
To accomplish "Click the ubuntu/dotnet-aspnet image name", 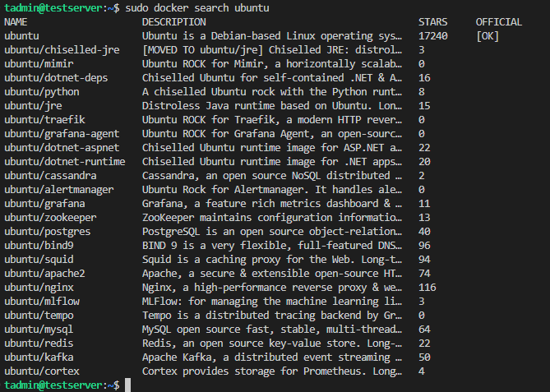I will click(x=62, y=148).
